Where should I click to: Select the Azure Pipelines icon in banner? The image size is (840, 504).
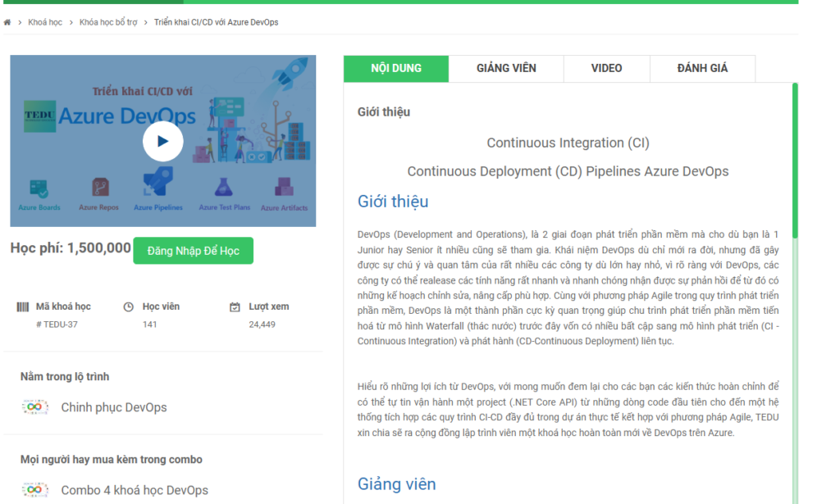(x=158, y=184)
